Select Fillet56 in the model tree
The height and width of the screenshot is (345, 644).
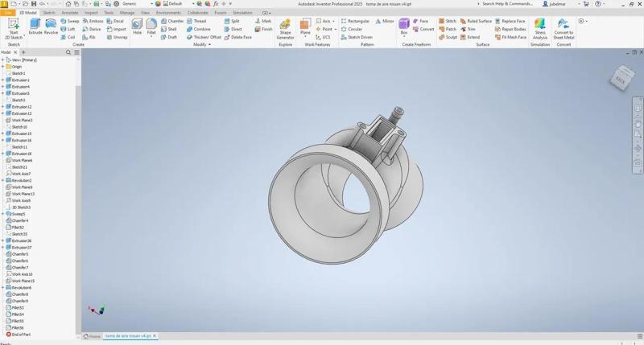click(14, 328)
